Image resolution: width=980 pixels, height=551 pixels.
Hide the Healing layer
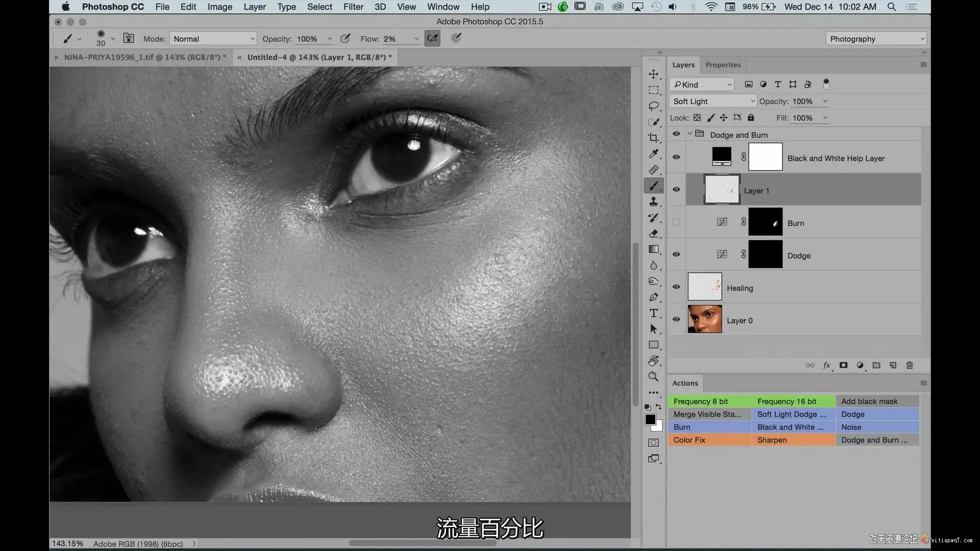pos(676,287)
